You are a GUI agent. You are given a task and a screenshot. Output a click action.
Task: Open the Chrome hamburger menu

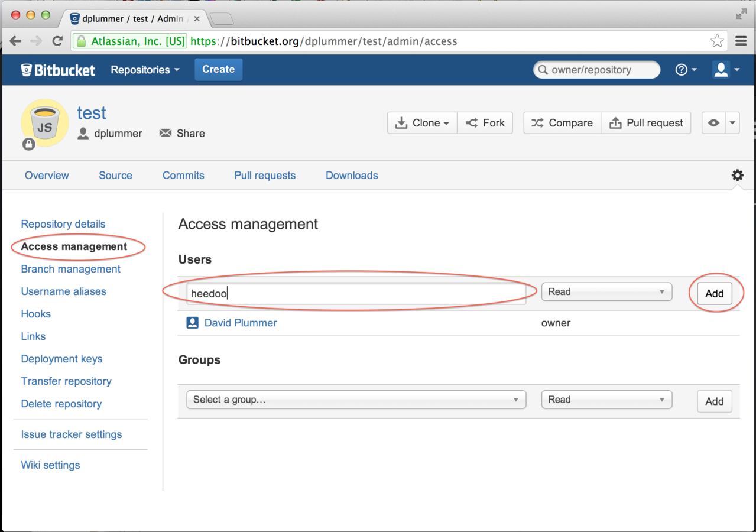[741, 41]
